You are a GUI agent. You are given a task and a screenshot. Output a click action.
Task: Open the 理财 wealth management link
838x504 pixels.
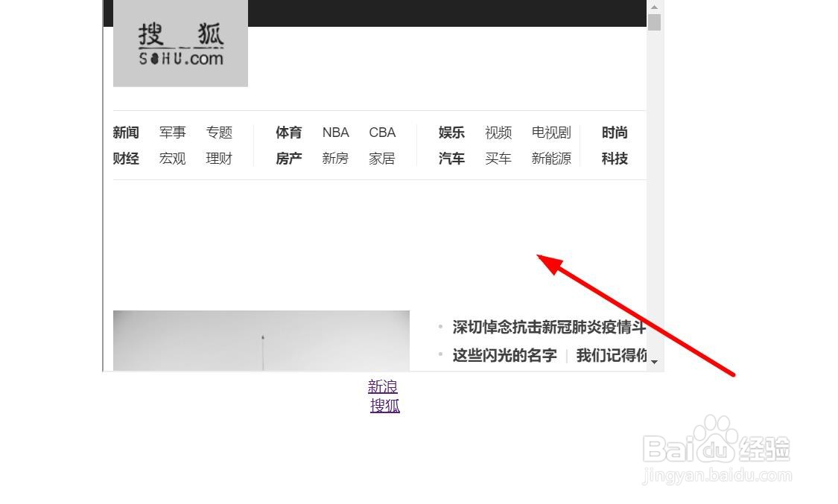pyautogui.click(x=219, y=159)
